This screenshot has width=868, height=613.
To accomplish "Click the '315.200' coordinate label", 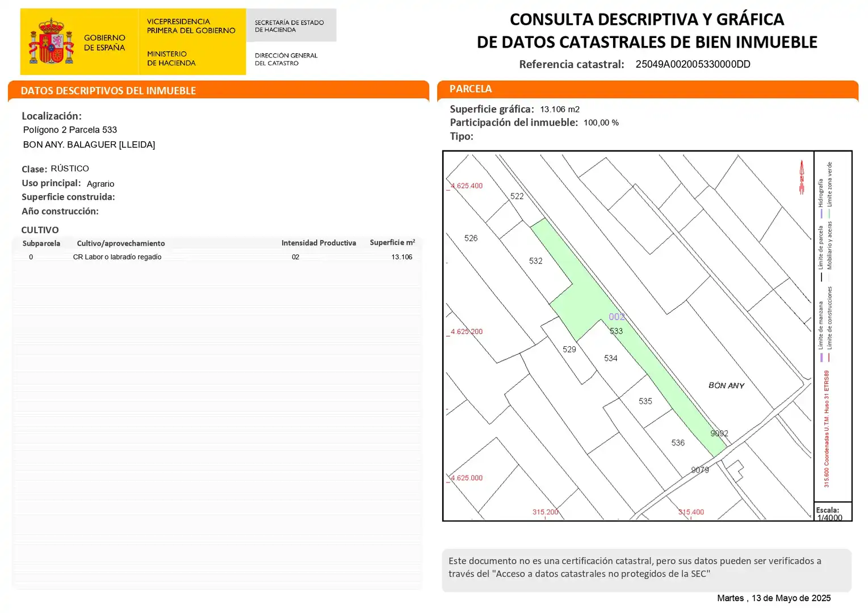I will click(545, 512).
